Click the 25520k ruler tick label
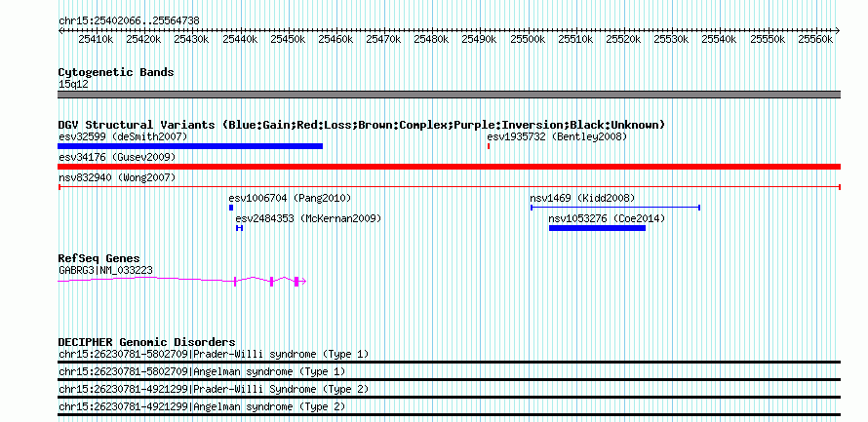 (x=624, y=39)
